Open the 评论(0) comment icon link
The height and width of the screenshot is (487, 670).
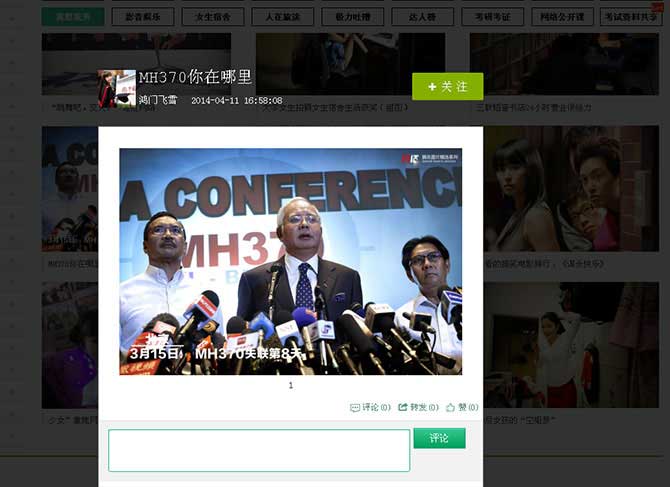coord(370,408)
